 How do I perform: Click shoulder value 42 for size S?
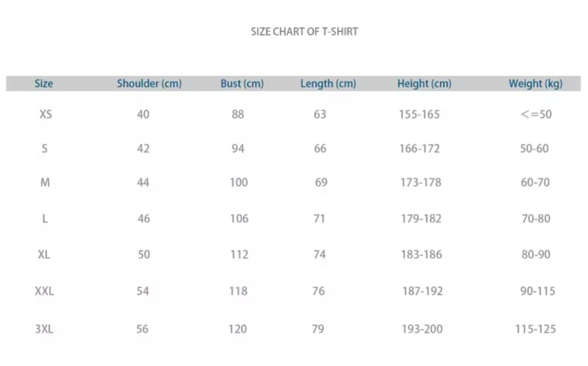tap(143, 149)
